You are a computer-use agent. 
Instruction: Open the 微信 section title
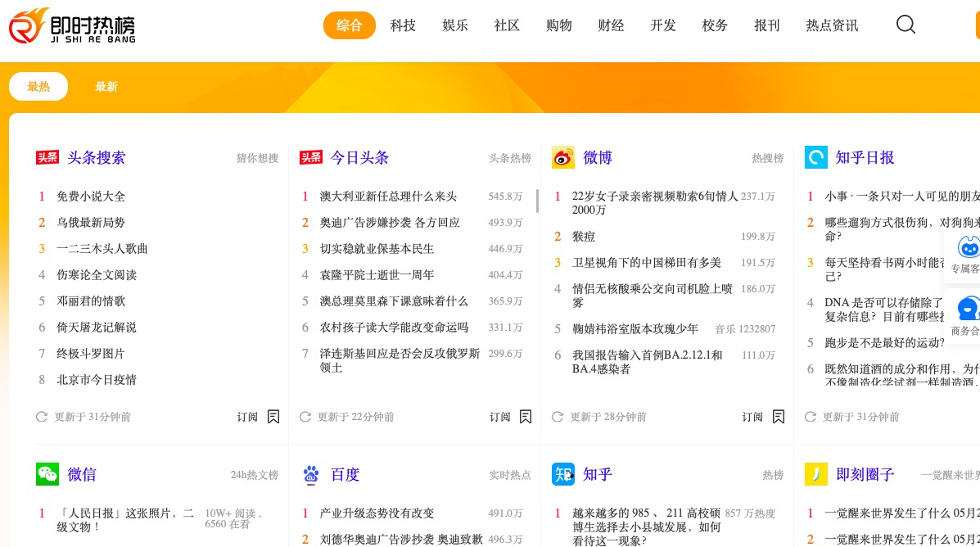82,474
